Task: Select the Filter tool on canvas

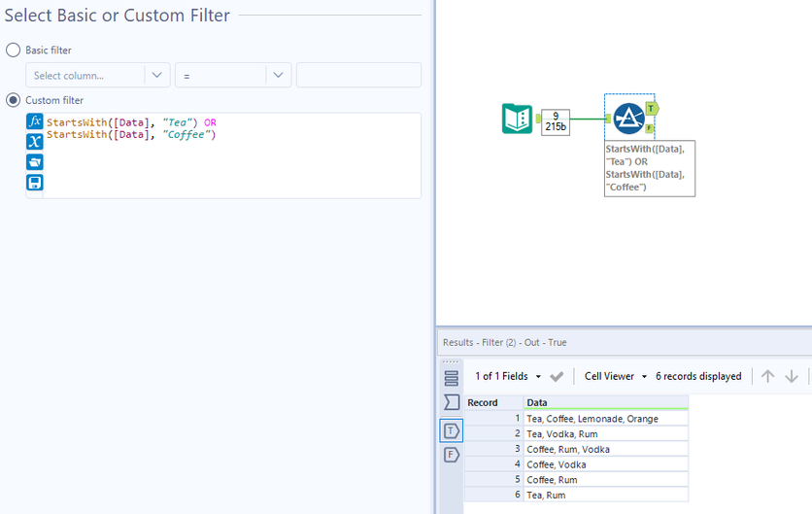Action: [x=629, y=119]
